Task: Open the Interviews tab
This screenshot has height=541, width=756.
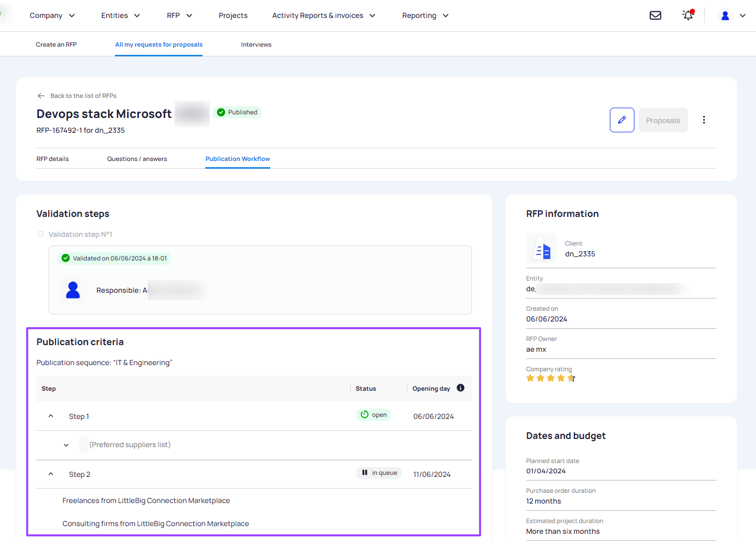Action: (256, 45)
